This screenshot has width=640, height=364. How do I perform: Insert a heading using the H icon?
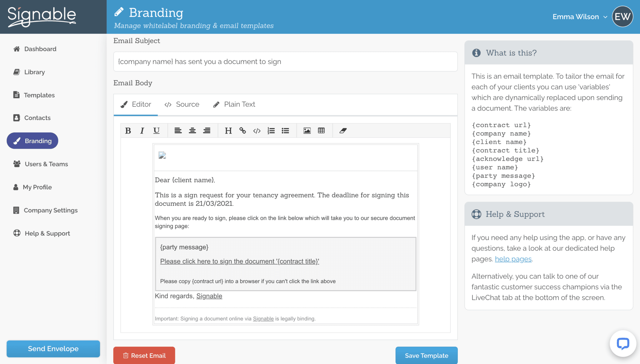pyautogui.click(x=228, y=131)
